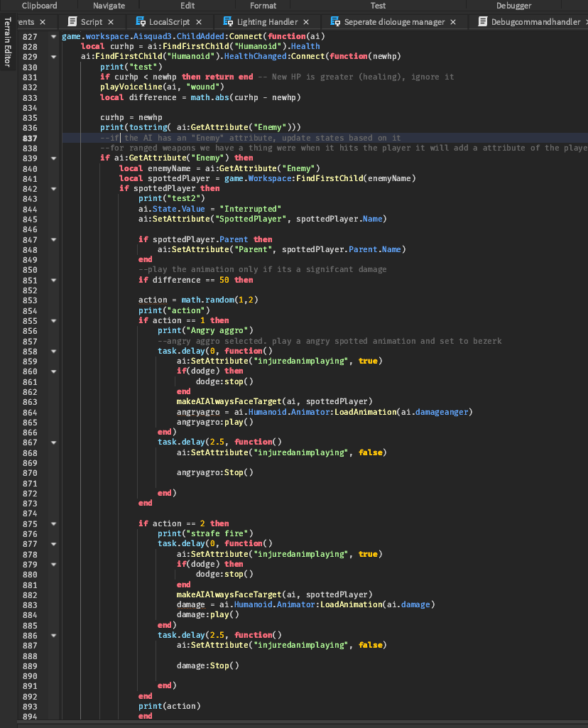Click line number 850 in the gutter
This screenshot has width=588, height=728.
pyautogui.click(x=30, y=270)
